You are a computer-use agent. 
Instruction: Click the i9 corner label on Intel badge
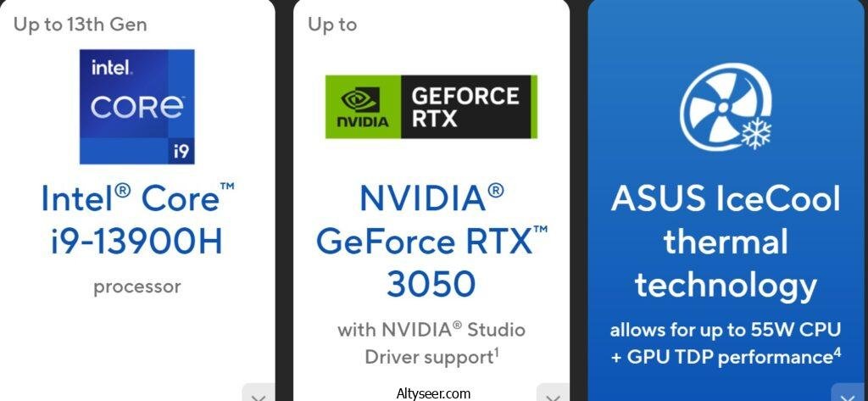(x=181, y=151)
